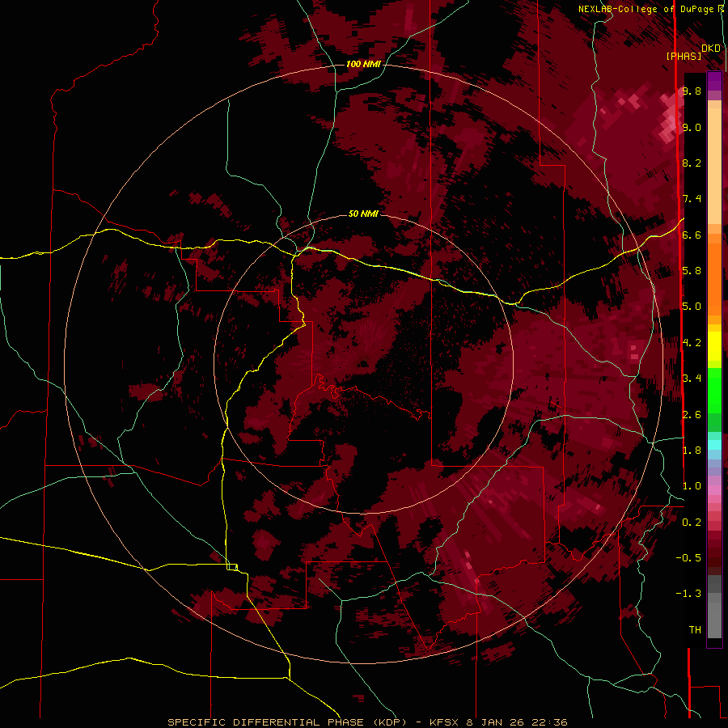Click the -1.3 value on the scale

click(688, 594)
